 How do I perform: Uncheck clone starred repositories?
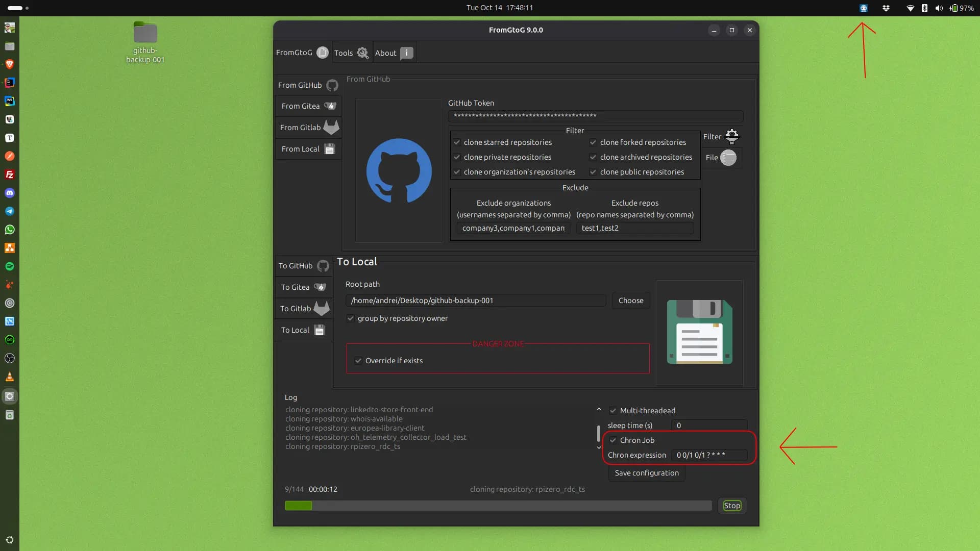[x=457, y=142]
